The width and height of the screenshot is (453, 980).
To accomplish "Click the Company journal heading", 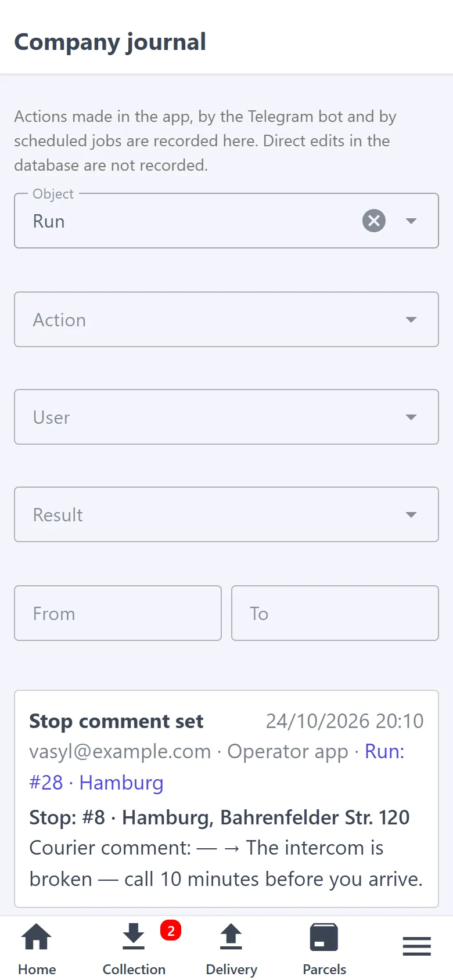I will click(x=110, y=42).
